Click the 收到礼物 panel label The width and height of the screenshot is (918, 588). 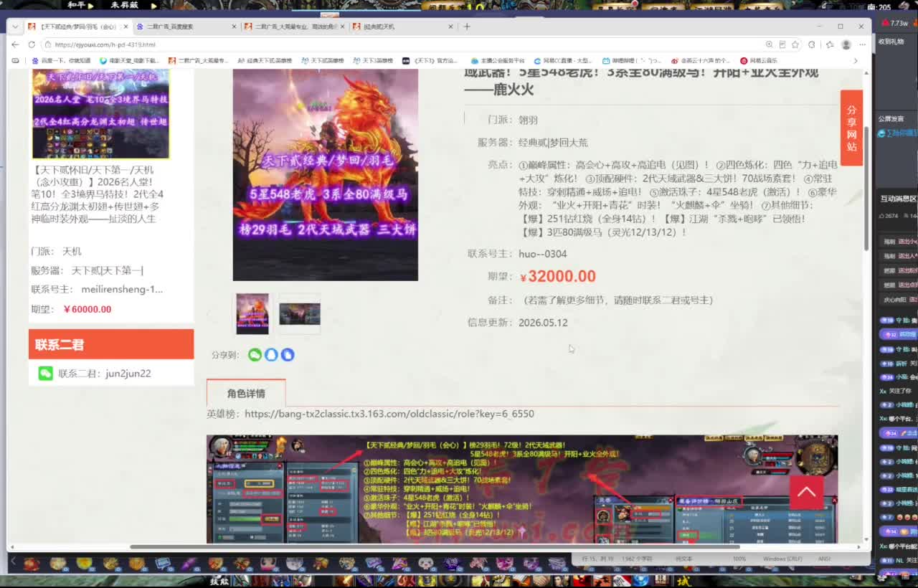pyautogui.click(x=891, y=42)
